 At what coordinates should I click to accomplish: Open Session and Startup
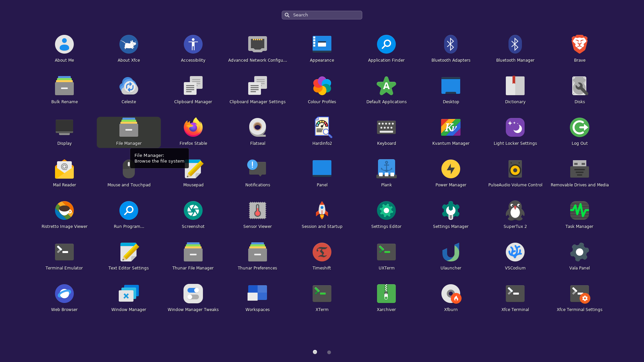tap(322, 215)
